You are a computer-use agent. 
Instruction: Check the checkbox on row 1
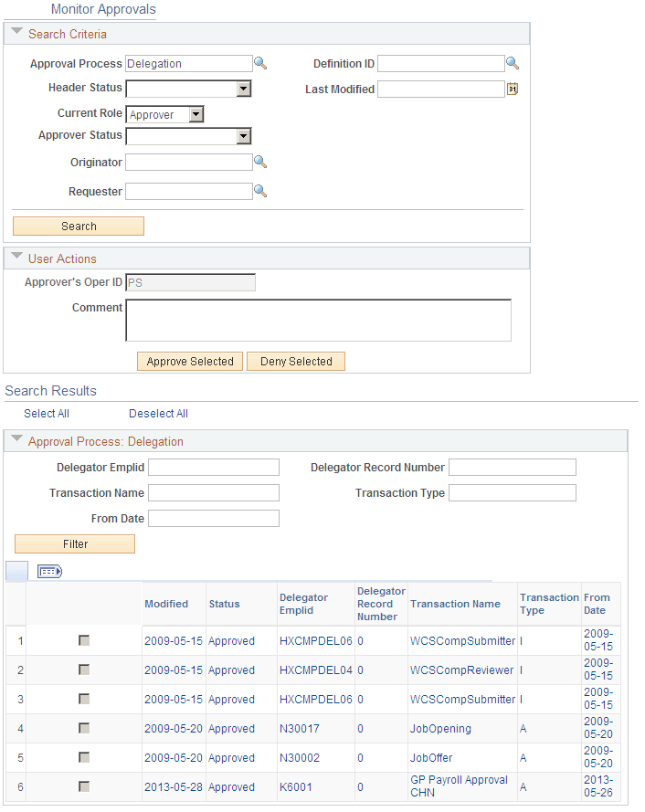(x=83, y=640)
